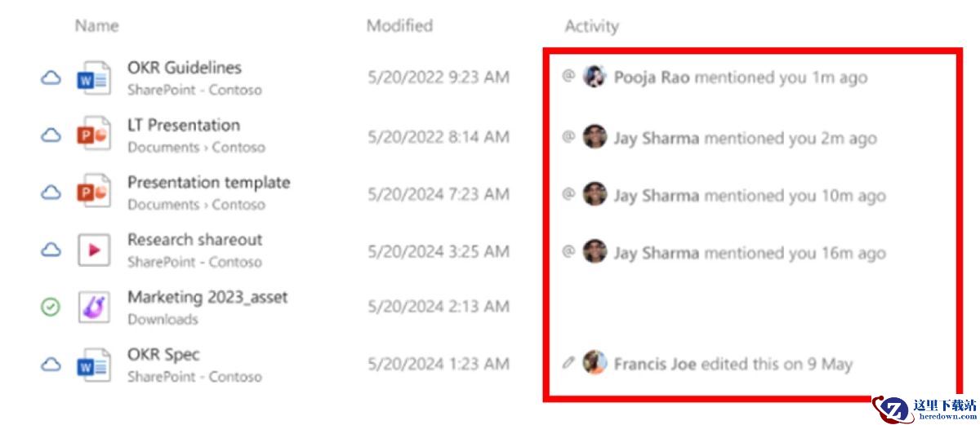
Task: Sort files by the Name column header
Action: point(96,26)
